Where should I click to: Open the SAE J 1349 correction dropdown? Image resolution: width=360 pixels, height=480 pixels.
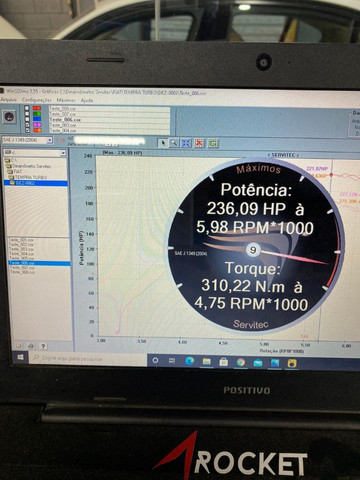[x=27, y=140]
